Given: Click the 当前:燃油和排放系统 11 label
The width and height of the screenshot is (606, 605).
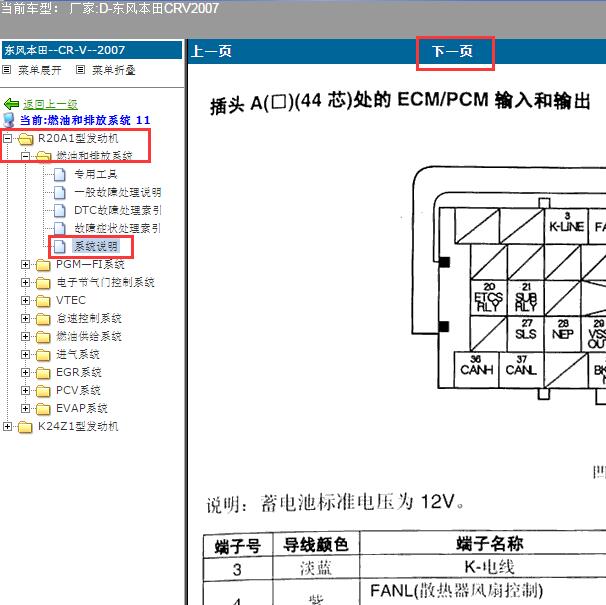Looking at the screenshot, I should pyautogui.click(x=85, y=120).
